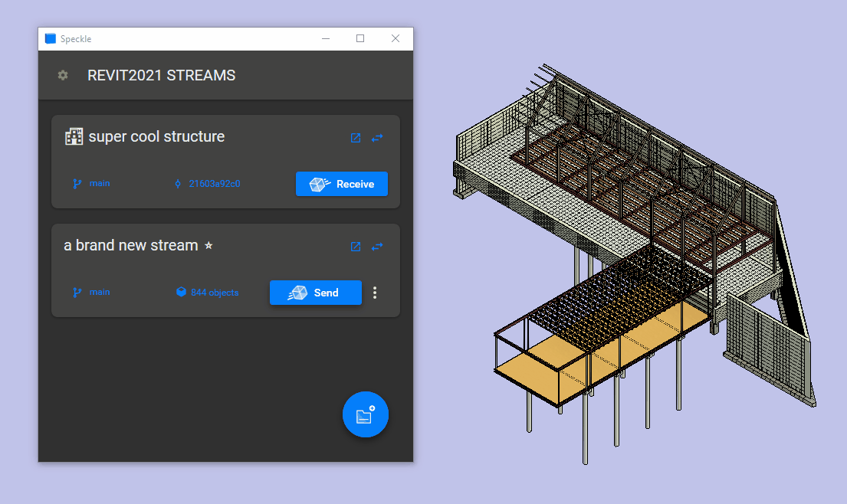
Task: Maximize the Speckle window
Action: (x=360, y=38)
